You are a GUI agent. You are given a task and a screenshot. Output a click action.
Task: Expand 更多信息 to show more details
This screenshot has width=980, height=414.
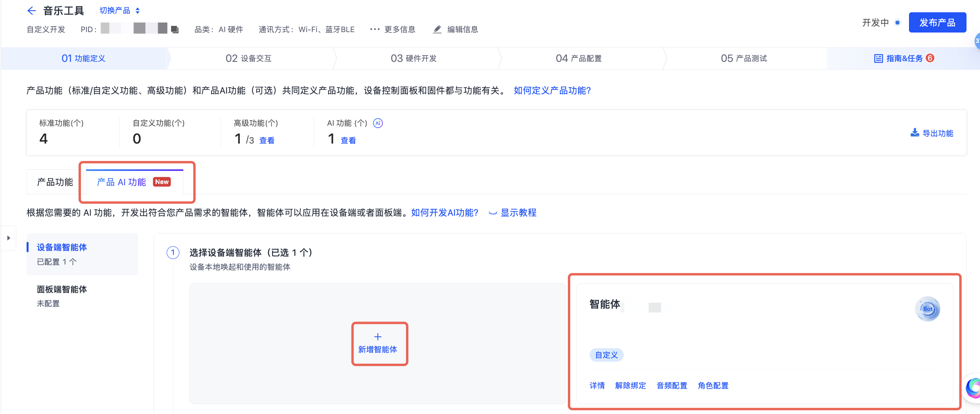tap(393, 29)
